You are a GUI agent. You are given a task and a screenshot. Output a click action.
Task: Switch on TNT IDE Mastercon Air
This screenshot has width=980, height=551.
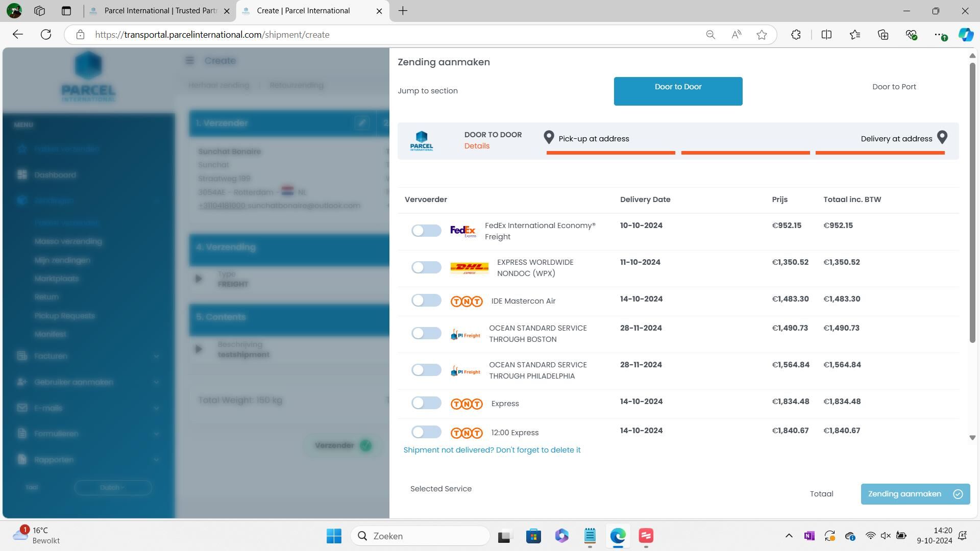pyautogui.click(x=426, y=300)
